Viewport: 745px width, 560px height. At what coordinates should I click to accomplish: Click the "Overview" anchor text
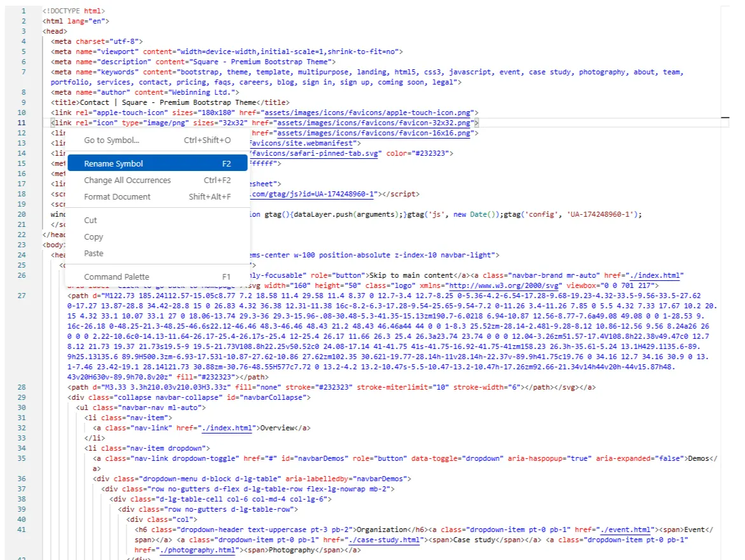tap(277, 428)
